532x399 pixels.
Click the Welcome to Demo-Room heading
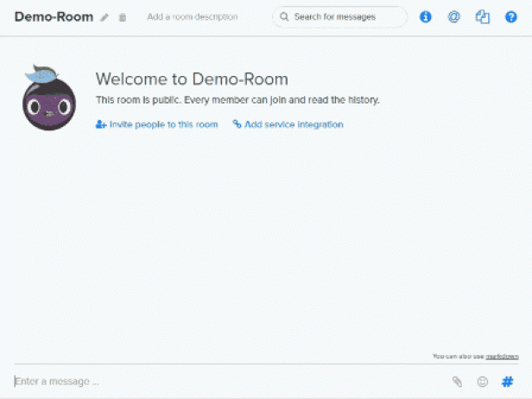(192, 79)
